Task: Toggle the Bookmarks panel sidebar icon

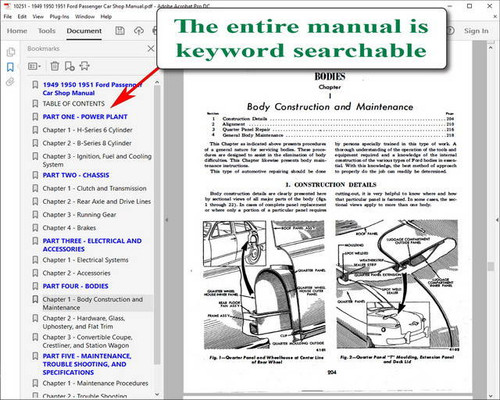Action: (x=11, y=67)
